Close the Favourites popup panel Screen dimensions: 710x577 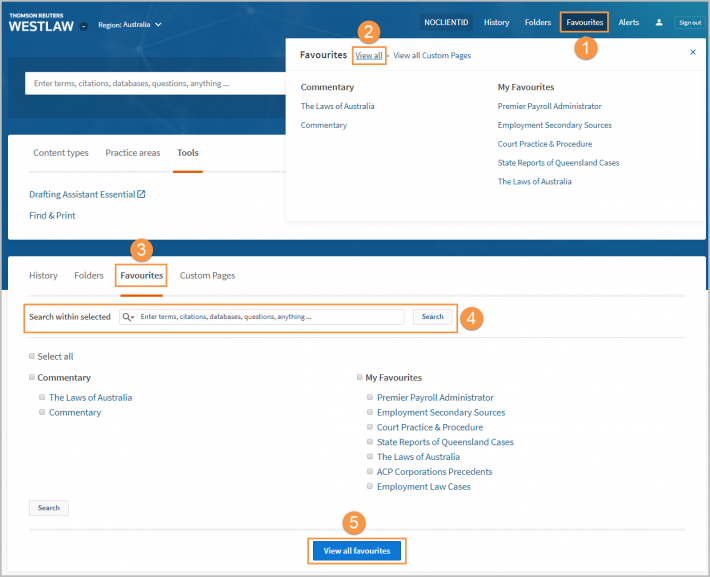click(692, 52)
